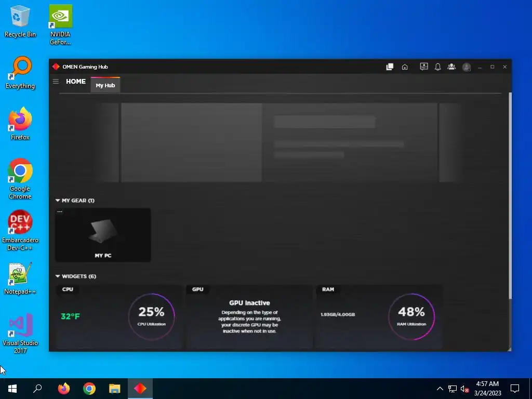The height and width of the screenshot is (399, 532).
Task: Open the GPU Inactive widget
Action: [249, 317]
